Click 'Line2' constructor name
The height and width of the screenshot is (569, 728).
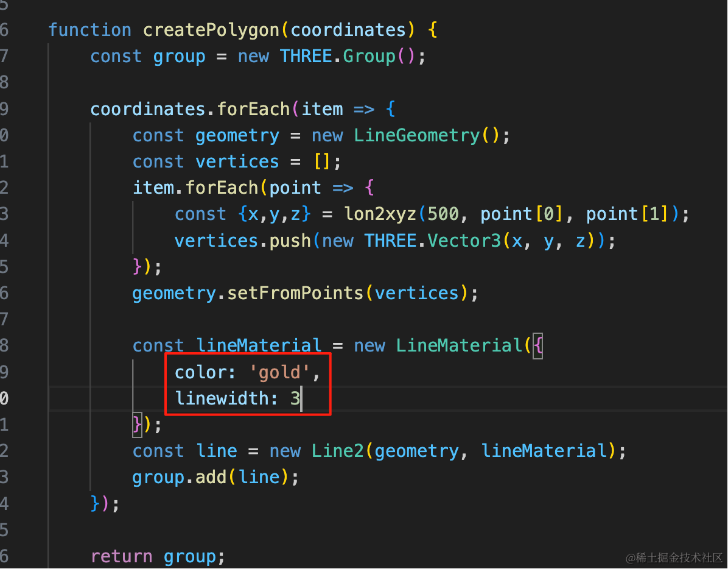pyautogui.click(x=337, y=451)
